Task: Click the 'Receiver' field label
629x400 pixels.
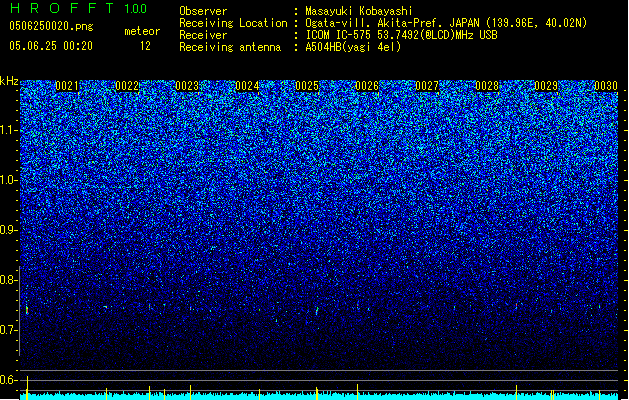Action: (203, 35)
